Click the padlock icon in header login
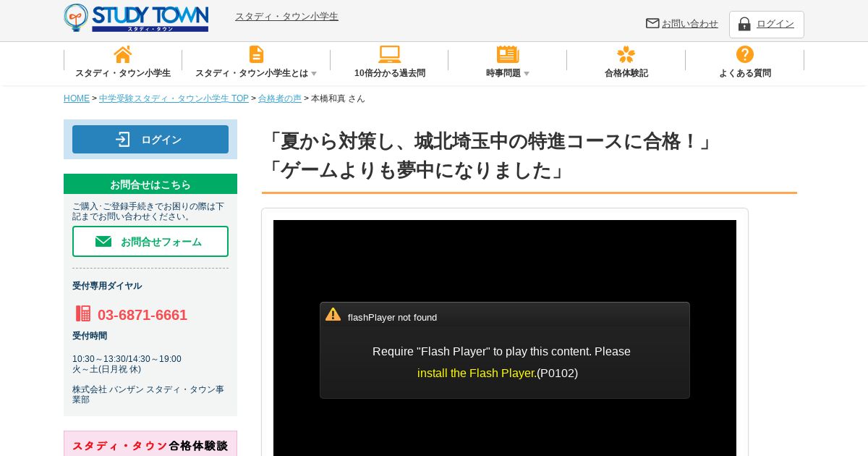This screenshot has width=868, height=456. click(744, 24)
